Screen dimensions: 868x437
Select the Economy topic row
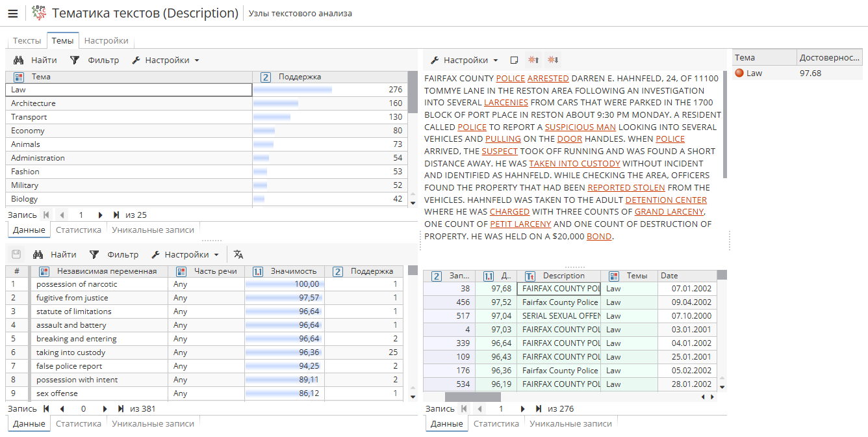pos(207,131)
